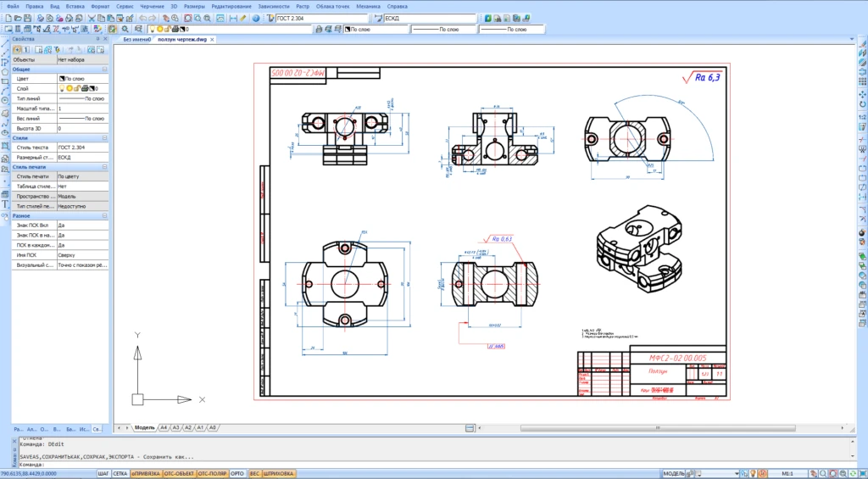Collapse the Общие properties section
This screenshot has width=868, height=479.
104,70
